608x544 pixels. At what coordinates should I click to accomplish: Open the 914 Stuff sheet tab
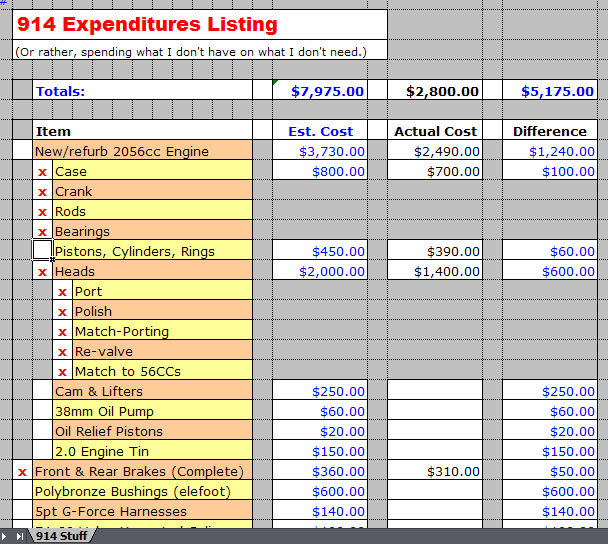(62, 536)
